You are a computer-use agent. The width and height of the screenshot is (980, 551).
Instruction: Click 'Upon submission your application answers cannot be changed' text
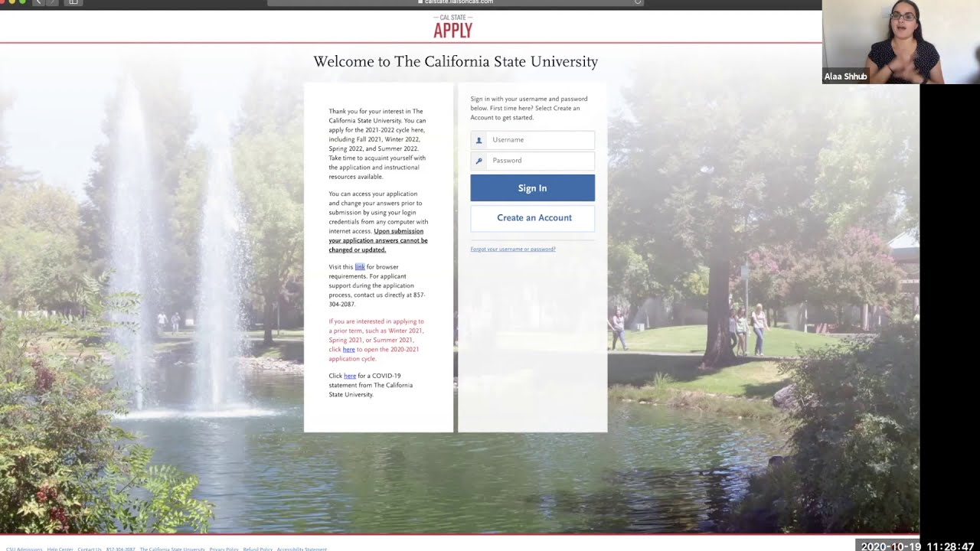pyautogui.click(x=378, y=240)
